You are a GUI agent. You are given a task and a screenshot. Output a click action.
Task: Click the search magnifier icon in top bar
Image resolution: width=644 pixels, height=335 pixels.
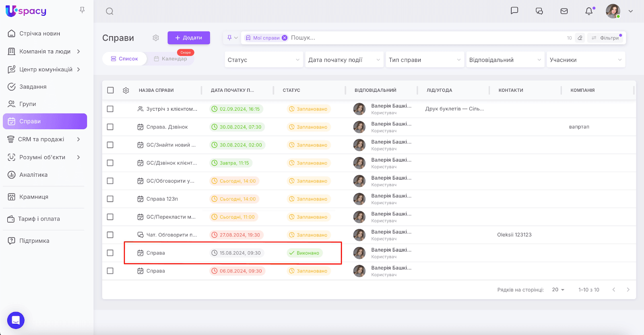tap(109, 11)
